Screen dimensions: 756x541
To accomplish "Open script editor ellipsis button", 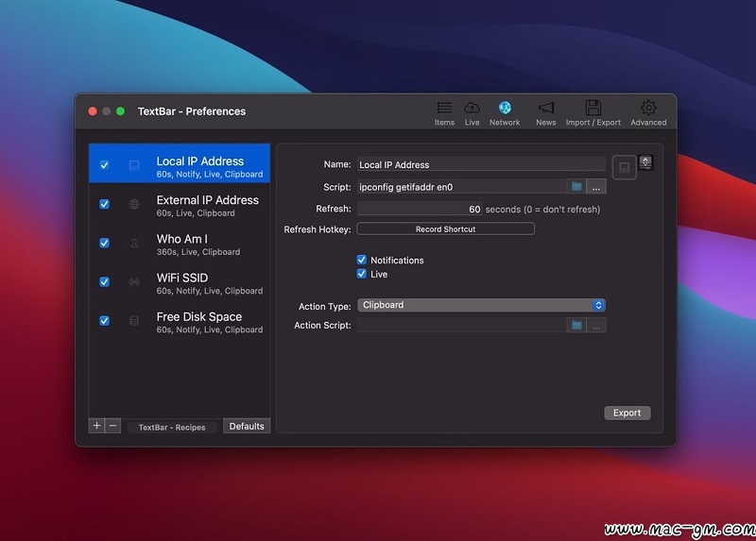I will tap(596, 187).
